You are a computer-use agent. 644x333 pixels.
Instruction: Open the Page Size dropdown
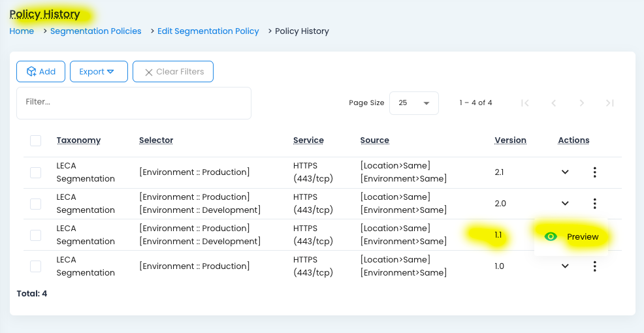coord(413,103)
